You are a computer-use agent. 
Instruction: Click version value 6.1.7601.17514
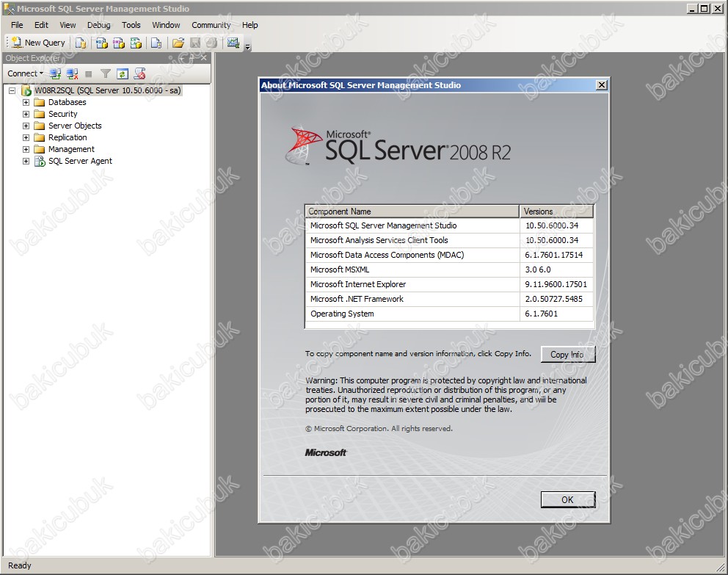point(553,255)
